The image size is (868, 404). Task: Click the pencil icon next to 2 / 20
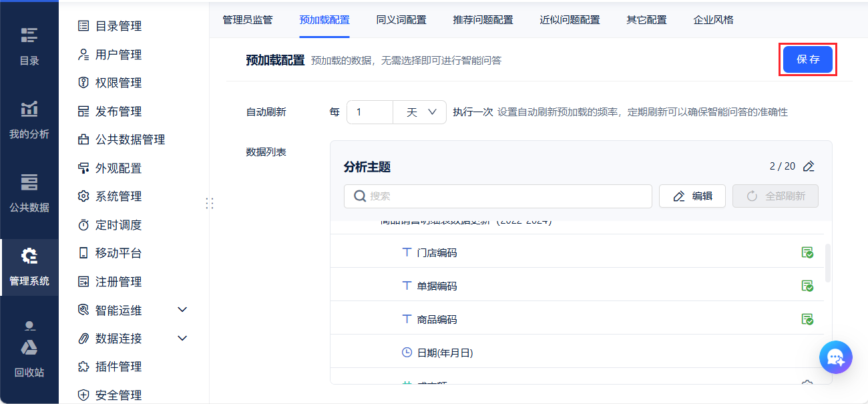click(809, 166)
